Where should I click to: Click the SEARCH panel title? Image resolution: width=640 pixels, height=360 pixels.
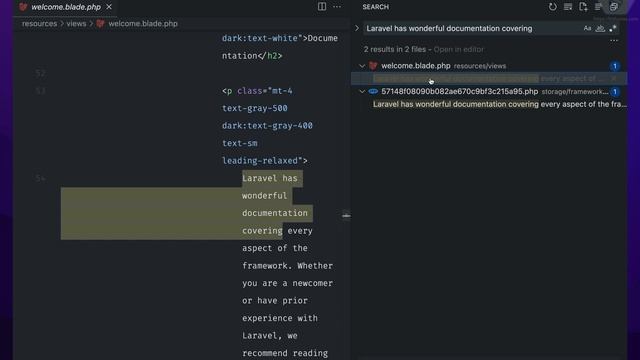[x=376, y=7]
